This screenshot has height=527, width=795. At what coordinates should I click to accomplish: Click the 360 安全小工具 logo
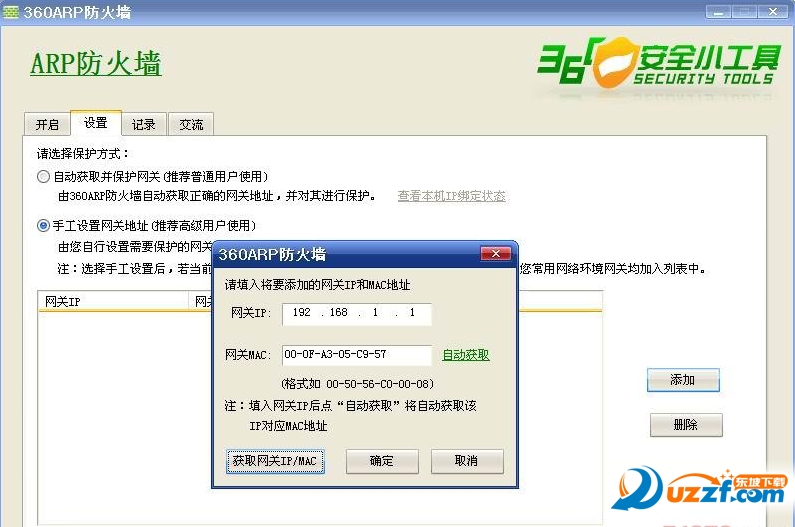point(659,64)
